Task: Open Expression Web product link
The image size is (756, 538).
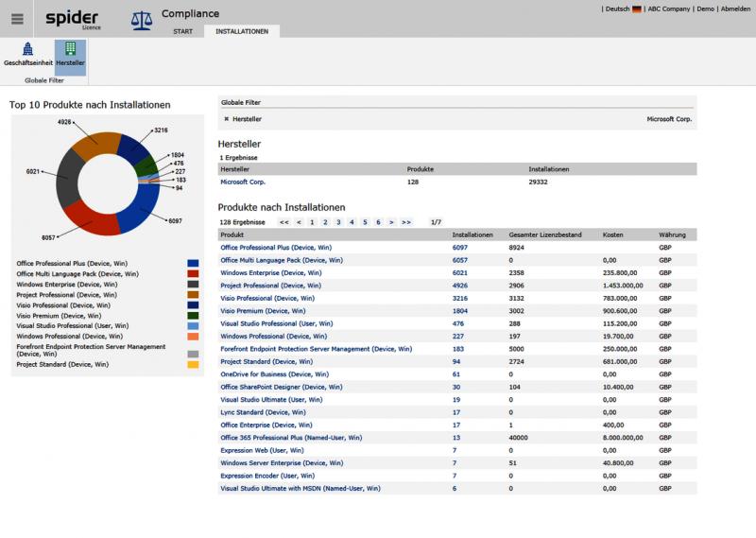Action: [x=262, y=450]
